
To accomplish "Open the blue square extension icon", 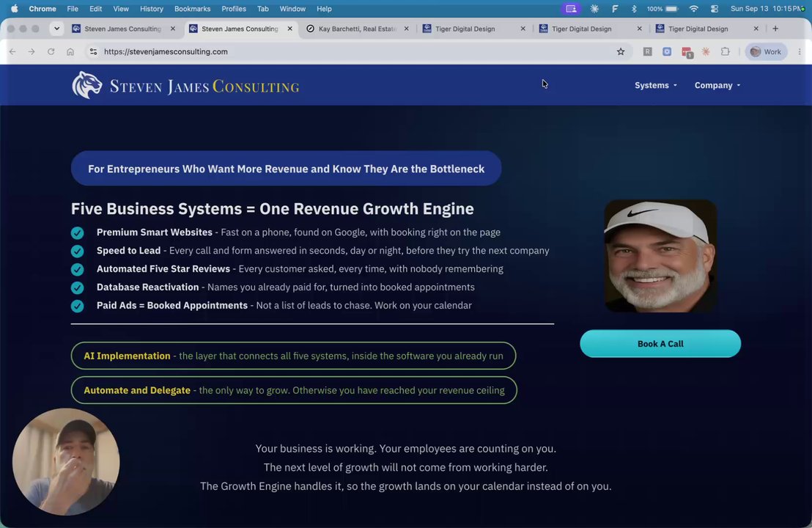I will click(x=667, y=52).
